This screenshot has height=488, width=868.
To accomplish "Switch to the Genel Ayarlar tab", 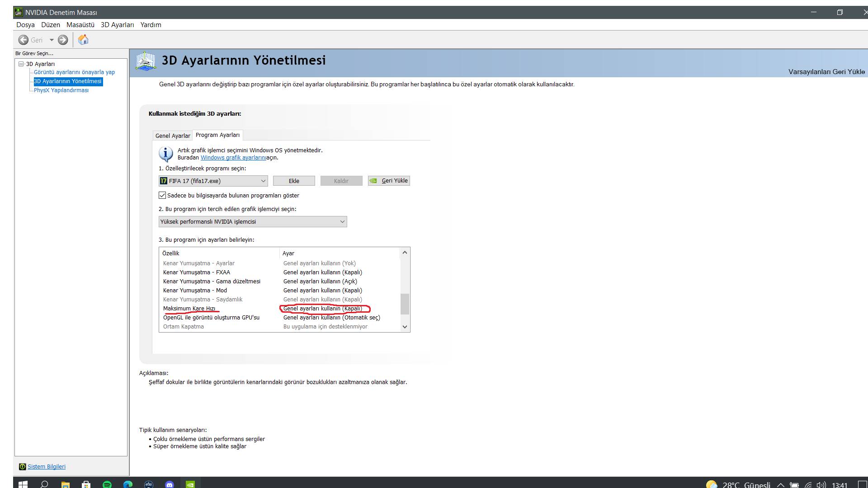I will 173,136.
